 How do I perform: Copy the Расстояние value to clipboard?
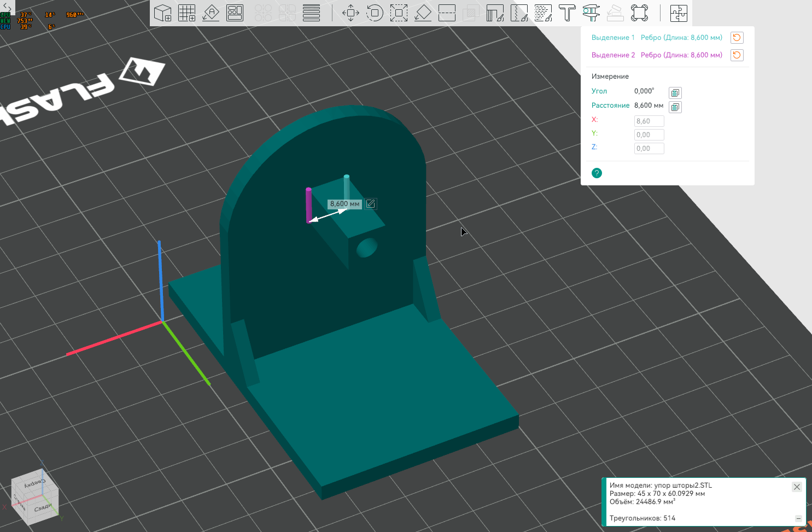tap(675, 107)
